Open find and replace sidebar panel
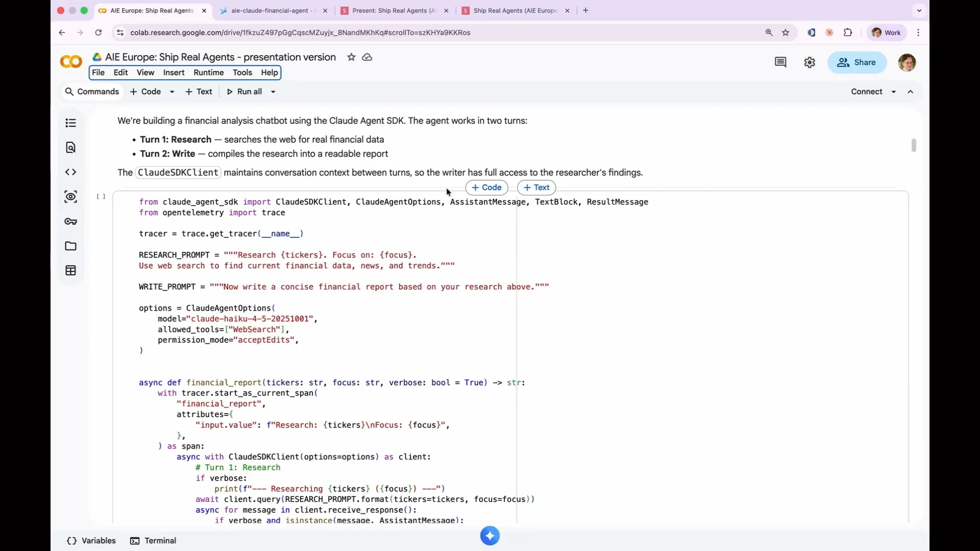Screen dimensions: 980x551 pos(70,147)
